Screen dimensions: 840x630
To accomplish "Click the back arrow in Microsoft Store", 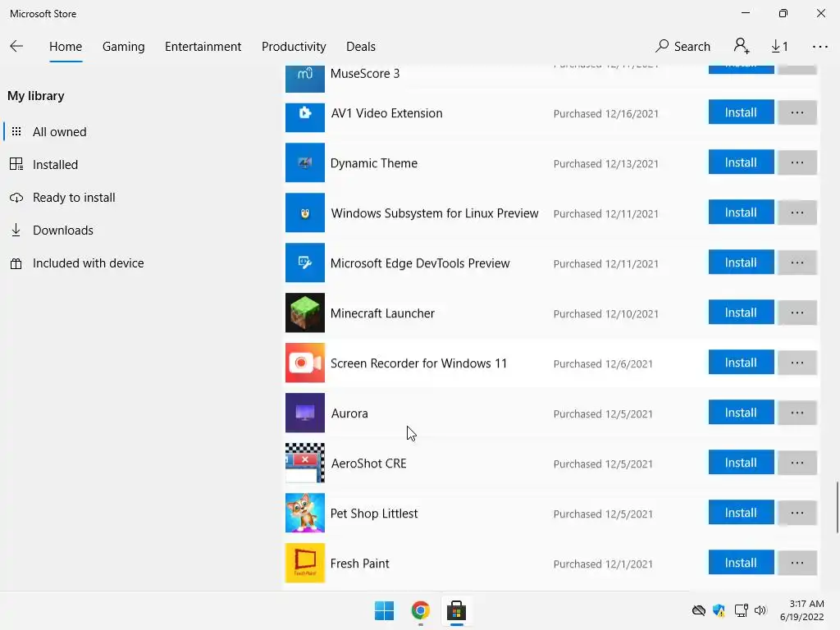I will pyautogui.click(x=16, y=47).
